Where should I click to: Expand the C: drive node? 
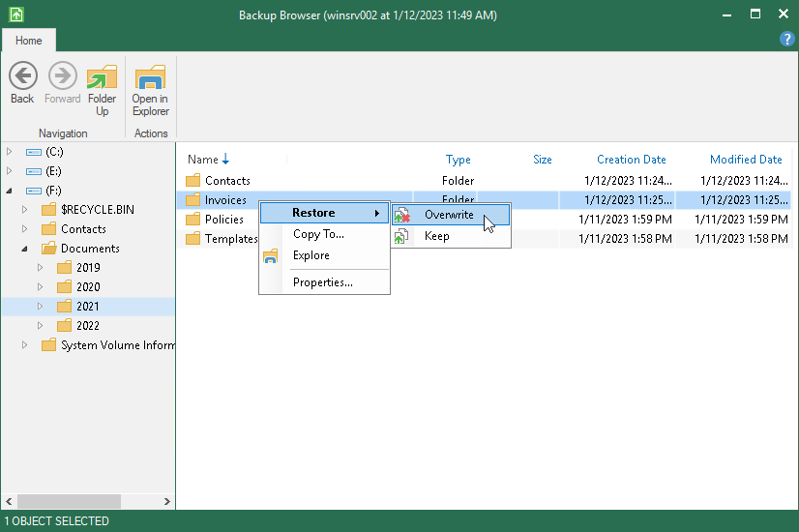pos(9,151)
